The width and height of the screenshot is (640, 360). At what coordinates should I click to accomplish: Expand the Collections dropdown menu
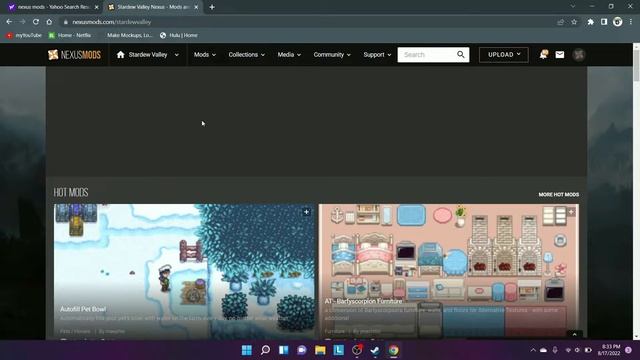pyautogui.click(x=247, y=55)
